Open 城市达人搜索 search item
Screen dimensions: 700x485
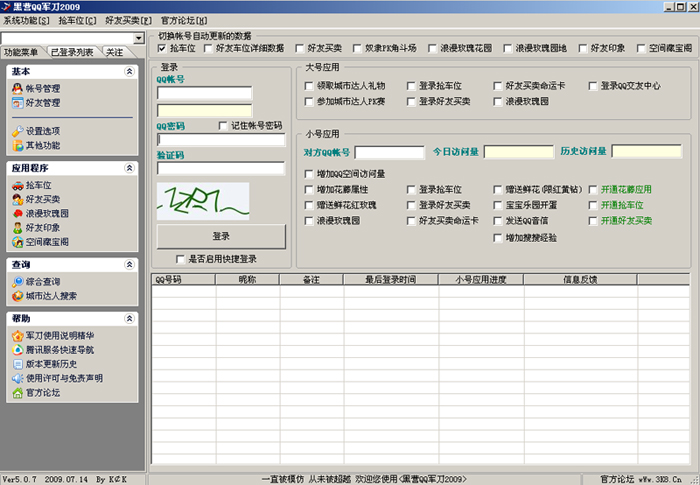[50, 296]
